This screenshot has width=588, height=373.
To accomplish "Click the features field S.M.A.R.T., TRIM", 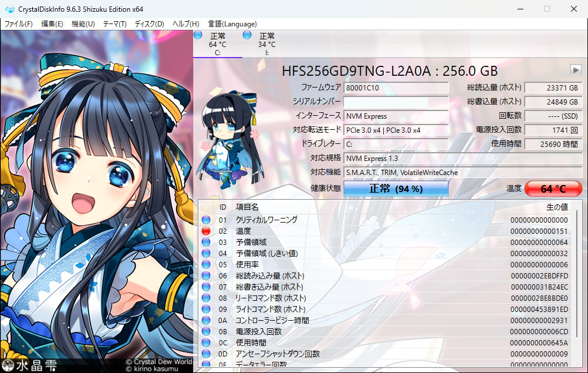I will (x=463, y=173).
